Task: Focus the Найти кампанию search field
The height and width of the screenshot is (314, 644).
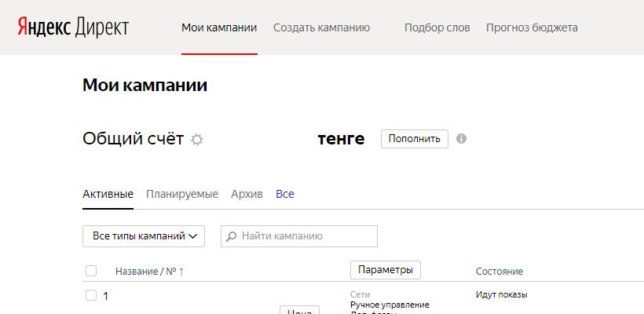Action: (306, 236)
